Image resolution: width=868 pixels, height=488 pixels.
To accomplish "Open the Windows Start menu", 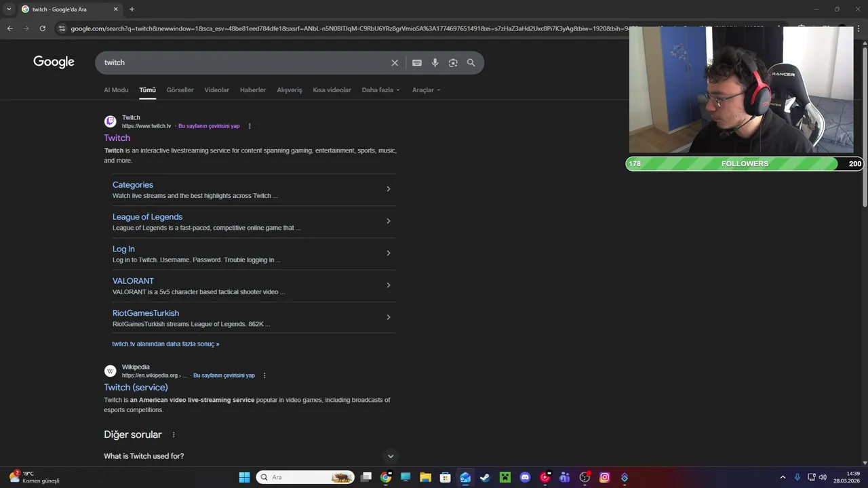I will (244, 477).
